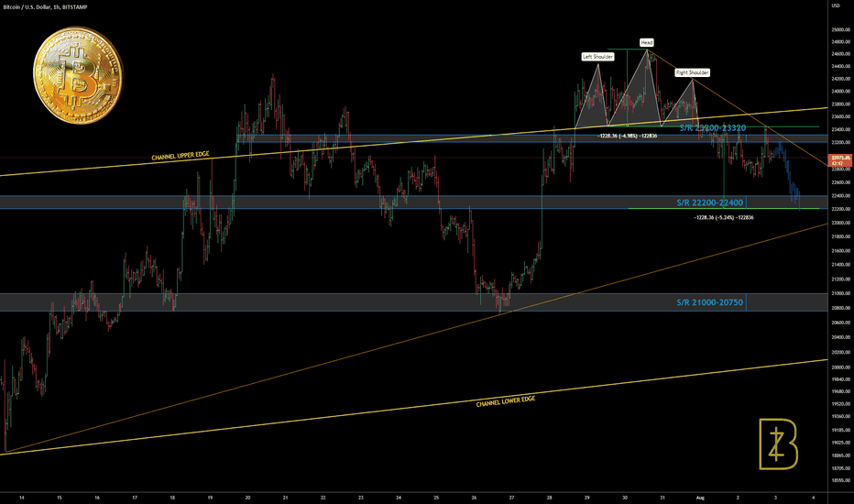Select the S/R 21000-20750 zone label
Viewport: 854px width, 504px height.
(x=709, y=302)
